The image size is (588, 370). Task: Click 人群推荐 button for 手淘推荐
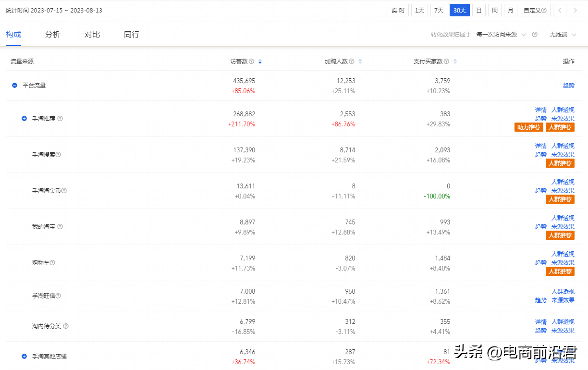[560, 127]
